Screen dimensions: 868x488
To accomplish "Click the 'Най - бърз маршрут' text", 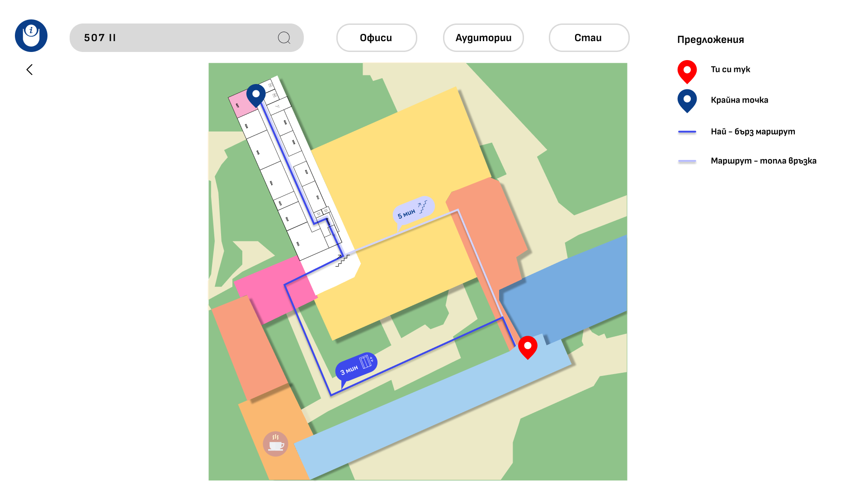I will coord(753,132).
